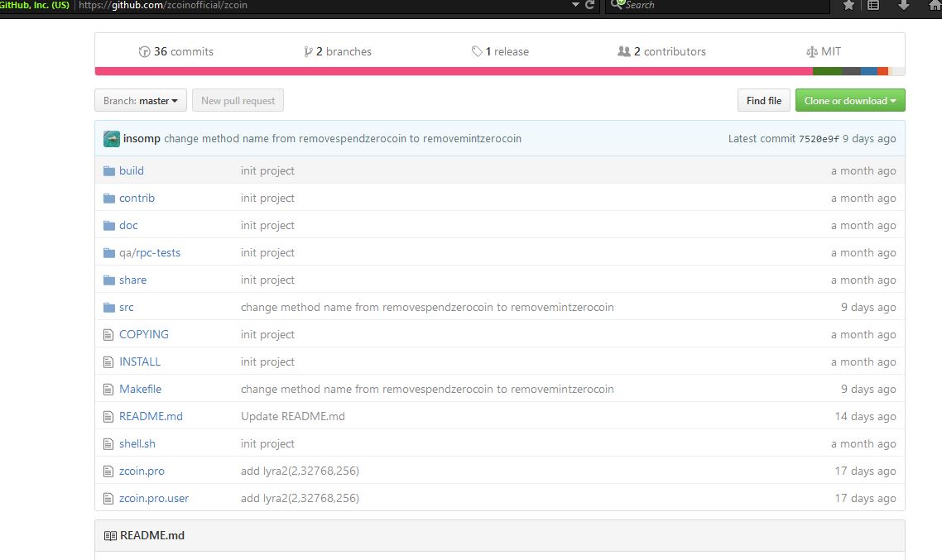Viewport: 942px width, 560px height.
Task: Reload the page with refresh icon
Action: [x=590, y=5]
